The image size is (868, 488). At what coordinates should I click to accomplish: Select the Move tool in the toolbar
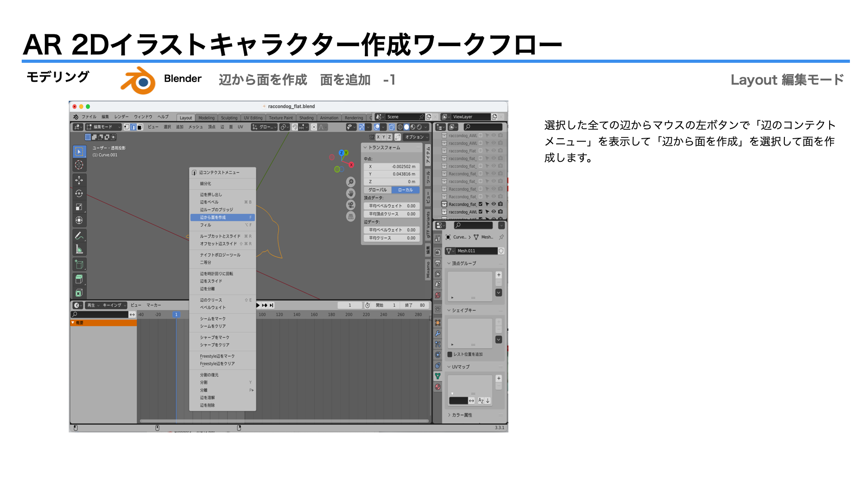(79, 180)
